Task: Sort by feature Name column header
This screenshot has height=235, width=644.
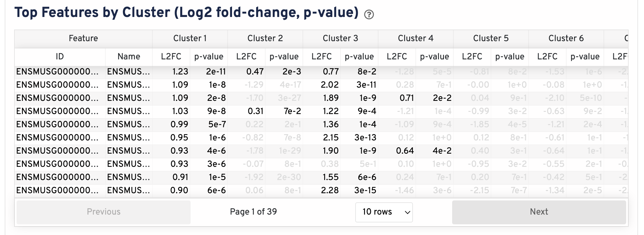Action: pyautogui.click(x=129, y=57)
